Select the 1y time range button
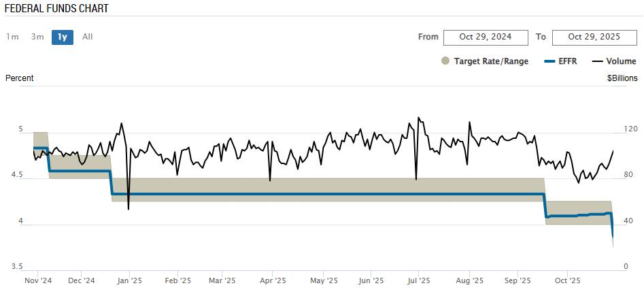Viewport: 644px width, 290px height. click(x=63, y=37)
